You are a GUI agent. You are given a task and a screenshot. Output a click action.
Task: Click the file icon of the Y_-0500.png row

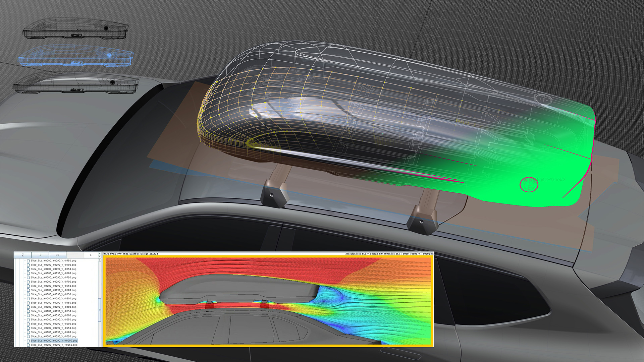28,298
